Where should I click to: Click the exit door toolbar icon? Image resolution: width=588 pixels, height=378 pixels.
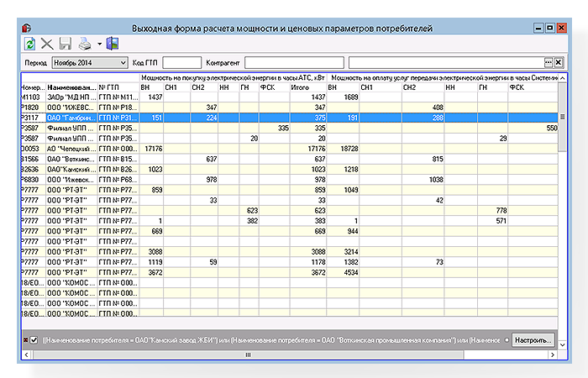click(x=112, y=44)
